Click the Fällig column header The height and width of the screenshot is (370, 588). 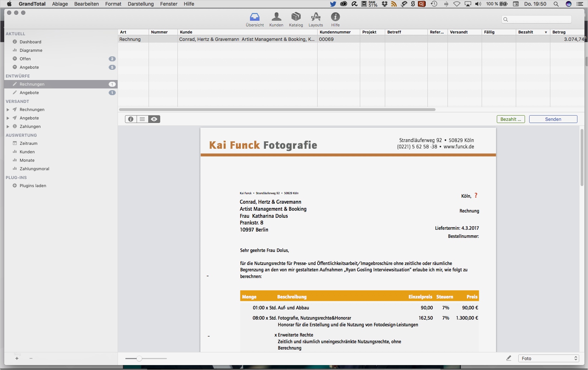[x=499, y=32]
